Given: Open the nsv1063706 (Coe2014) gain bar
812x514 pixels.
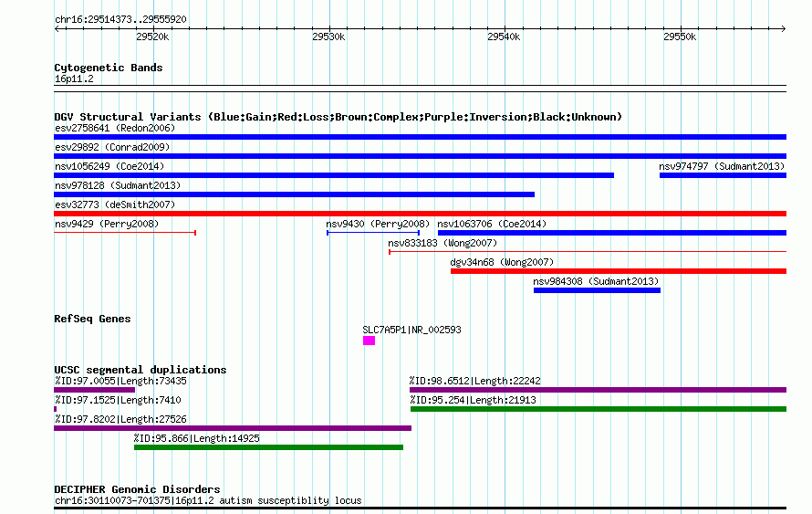Looking at the screenshot, I should point(612,233).
